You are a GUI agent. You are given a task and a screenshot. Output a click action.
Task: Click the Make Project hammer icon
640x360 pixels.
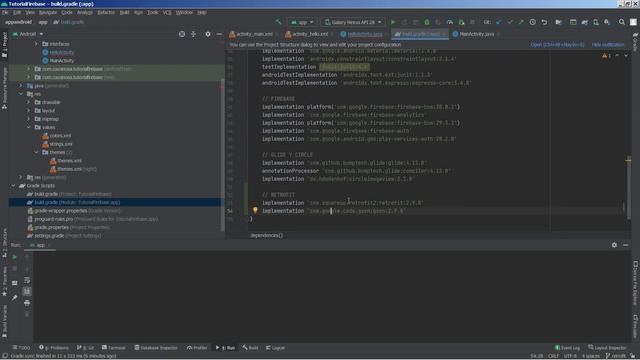(x=279, y=22)
